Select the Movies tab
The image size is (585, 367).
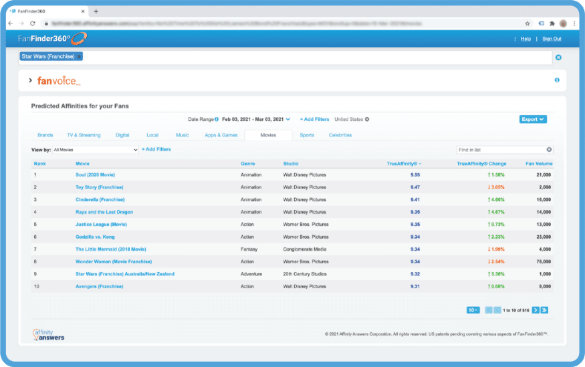pyautogui.click(x=268, y=135)
